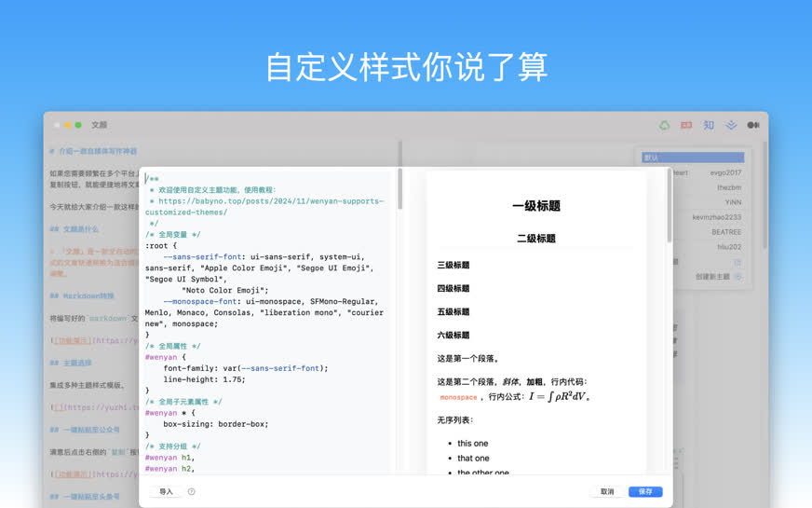Click the 'this one' list item
The height and width of the screenshot is (508, 812).
472,443
